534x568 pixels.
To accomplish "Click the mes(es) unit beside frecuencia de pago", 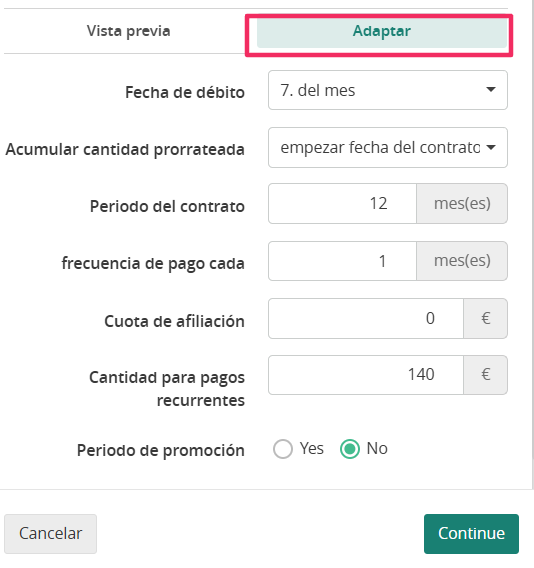I will point(462,261).
